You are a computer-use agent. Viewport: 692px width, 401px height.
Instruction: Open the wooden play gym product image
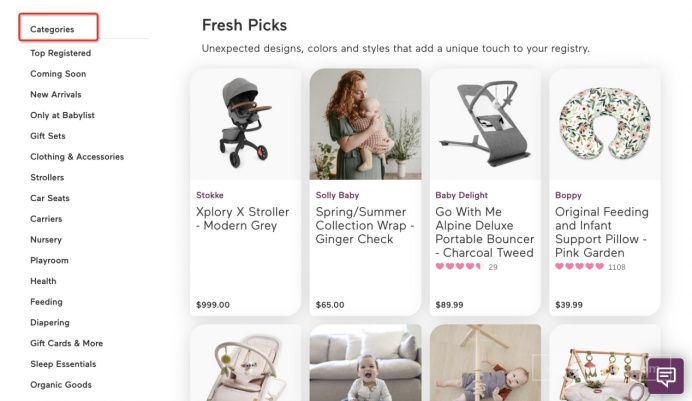[605, 363]
